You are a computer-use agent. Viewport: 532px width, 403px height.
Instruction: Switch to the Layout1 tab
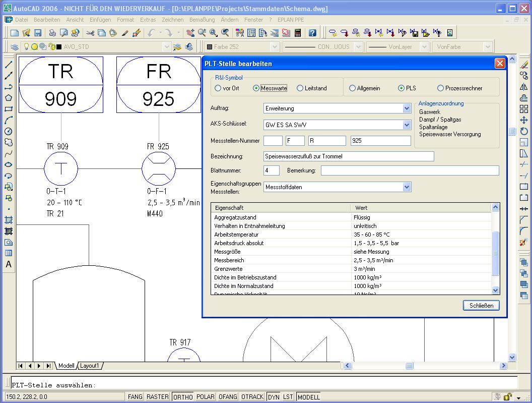pyautogui.click(x=90, y=366)
